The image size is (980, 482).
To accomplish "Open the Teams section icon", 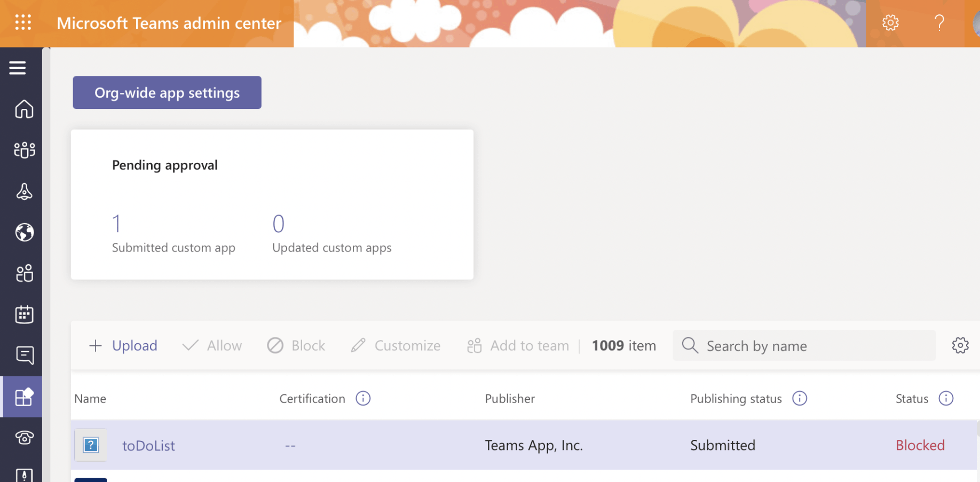I will [x=24, y=150].
